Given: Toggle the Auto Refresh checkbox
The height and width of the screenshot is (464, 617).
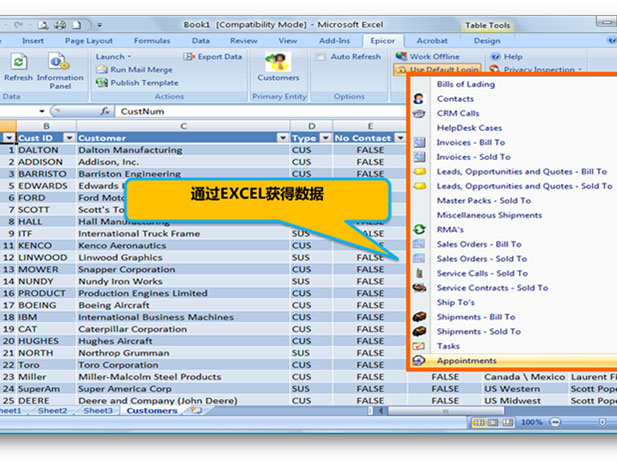Looking at the screenshot, I should tap(320, 57).
